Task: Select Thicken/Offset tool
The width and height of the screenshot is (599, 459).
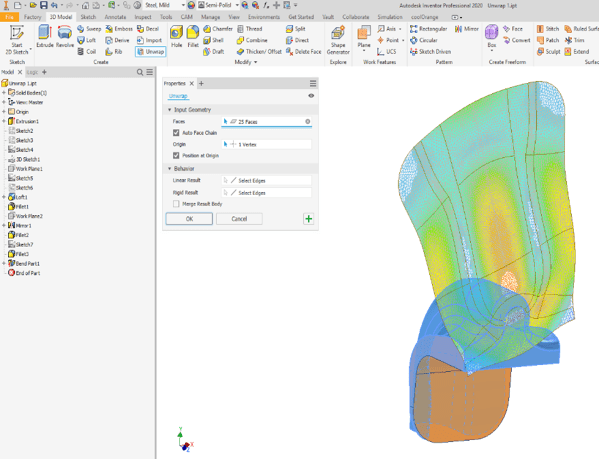Action: 259,52
